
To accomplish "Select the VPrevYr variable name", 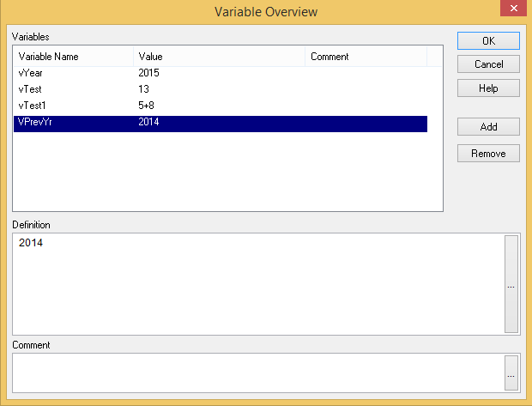I will pos(35,123).
